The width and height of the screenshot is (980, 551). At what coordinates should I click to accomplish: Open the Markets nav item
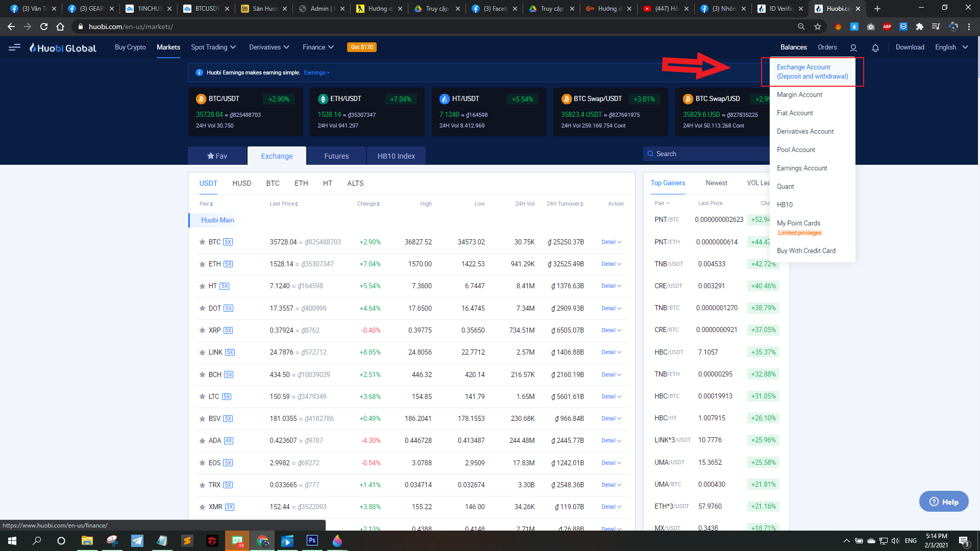tap(168, 47)
